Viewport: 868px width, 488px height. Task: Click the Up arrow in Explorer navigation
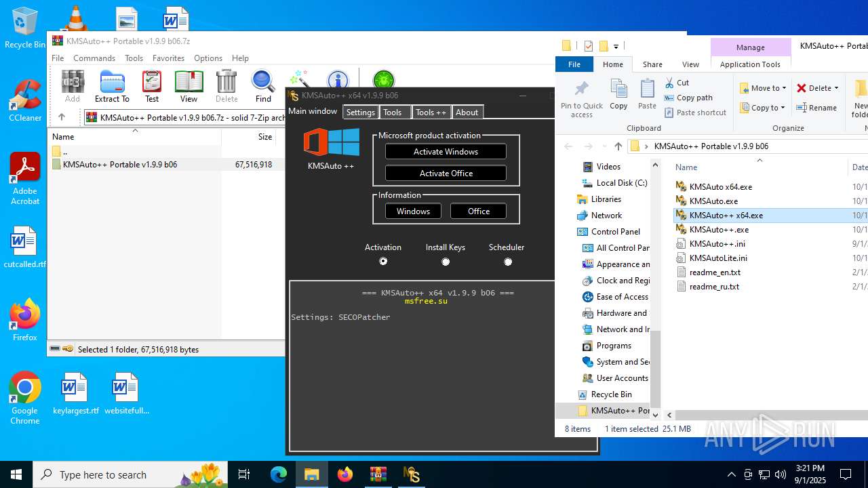point(618,146)
